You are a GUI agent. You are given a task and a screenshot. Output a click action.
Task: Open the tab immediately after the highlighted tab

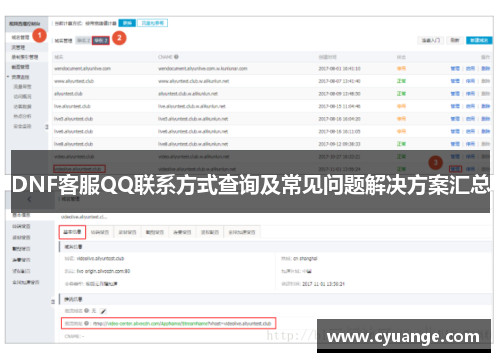[x=100, y=232]
